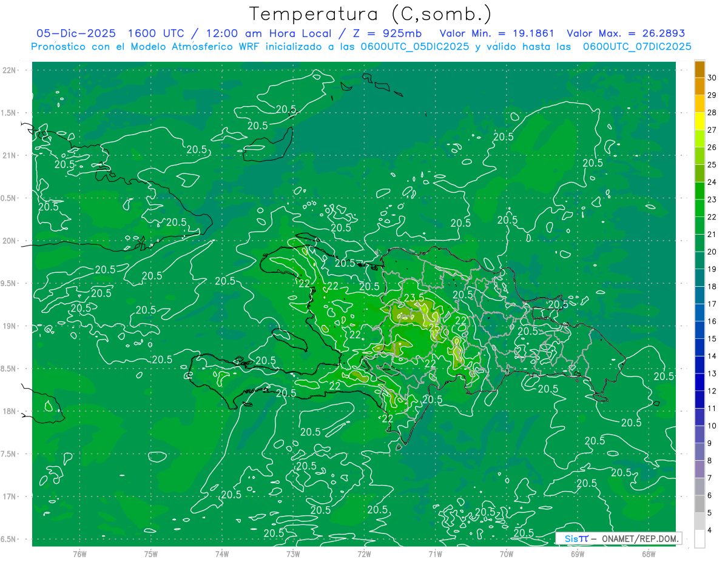Click the 'SisTT - ONAMET/REP.DOM.' logo box
Screen dimensions: 728x562
pos(618,538)
